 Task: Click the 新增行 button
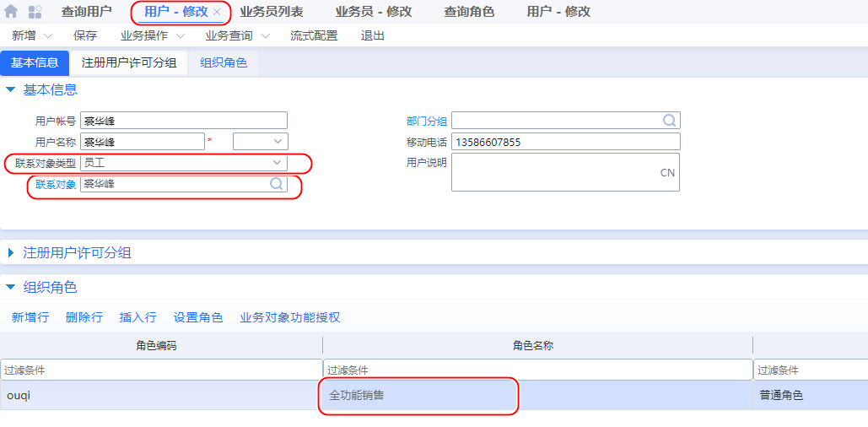point(30,317)
